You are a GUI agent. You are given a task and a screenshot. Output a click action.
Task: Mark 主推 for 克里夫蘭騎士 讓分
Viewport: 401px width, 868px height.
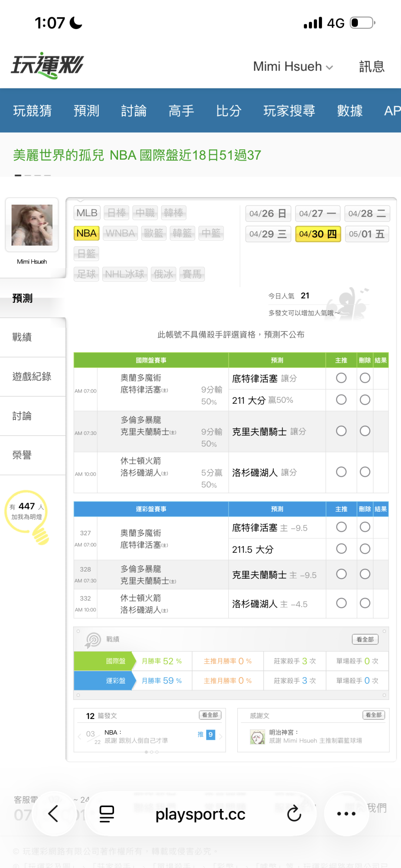coord(341,431)
